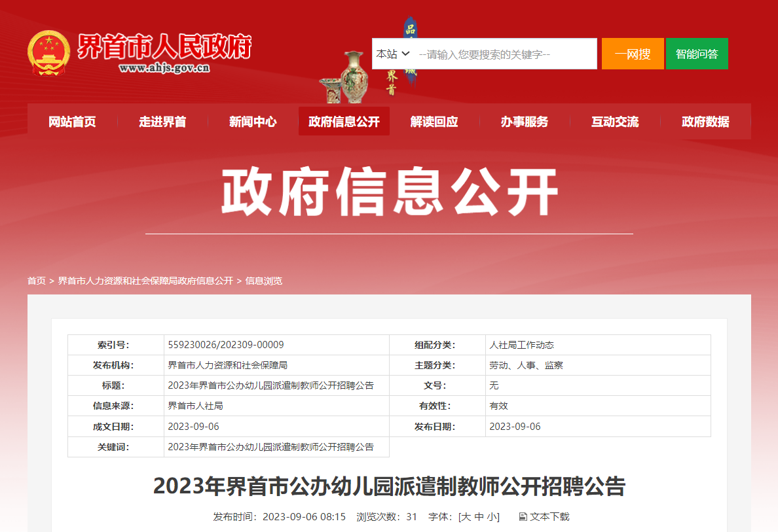Click the 劳动、人事、监察 topic cell
The image size is (778, 532).
pos(526,365)
